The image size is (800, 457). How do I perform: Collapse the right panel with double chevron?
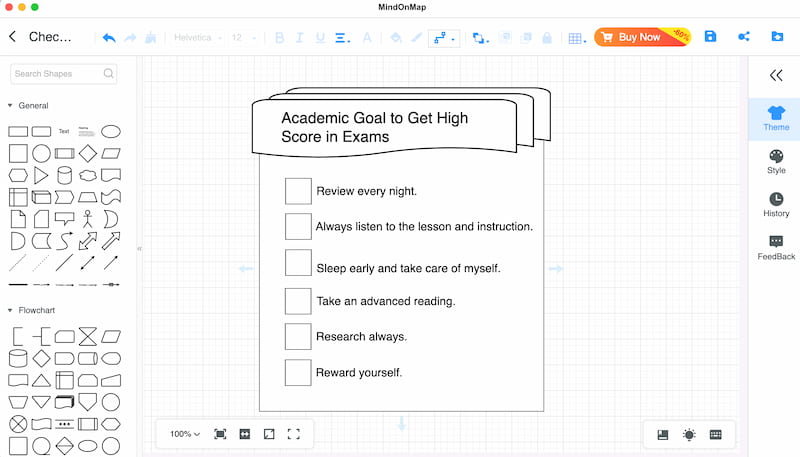pyautogui.click(x=776, y=75)
